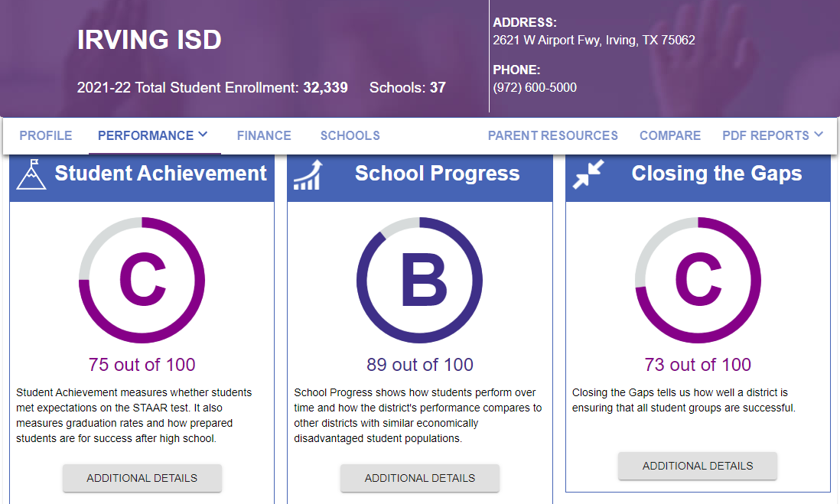Open Additional Details for Student Achievement

coord(142,478)
